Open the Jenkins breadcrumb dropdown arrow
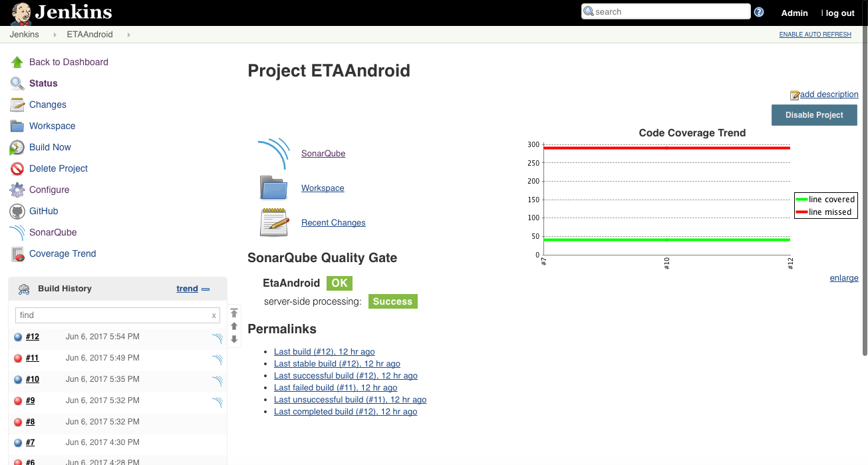The width and height of the screenshot is (868, 465). tap(55, 35)
